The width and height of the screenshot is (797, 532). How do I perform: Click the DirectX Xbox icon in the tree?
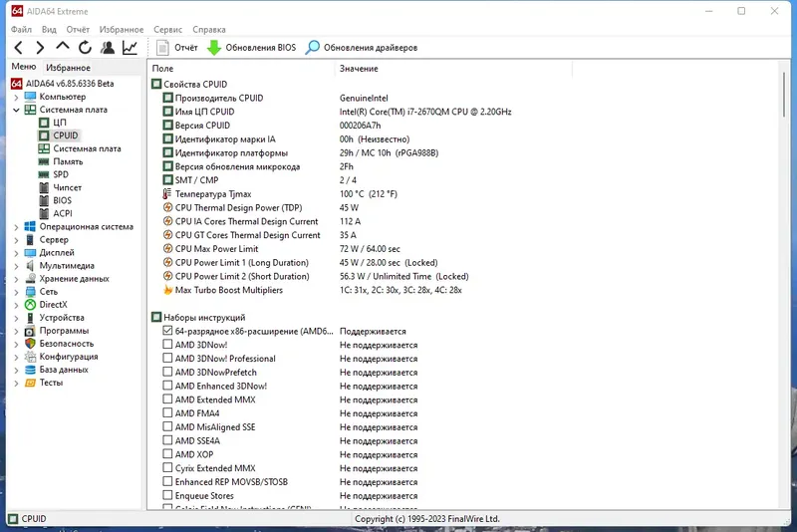tap(31, 305)
